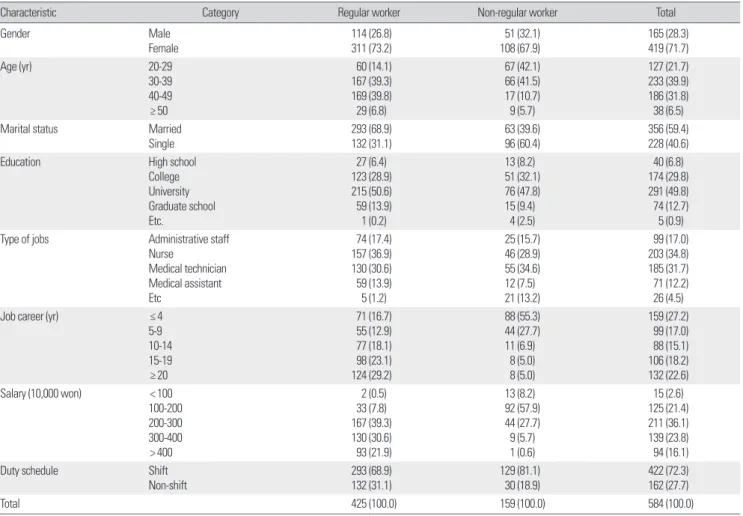Viewport: 743px width, 516px height.
Task: Click the '5-9' job career category
Action: click(155, 331)
